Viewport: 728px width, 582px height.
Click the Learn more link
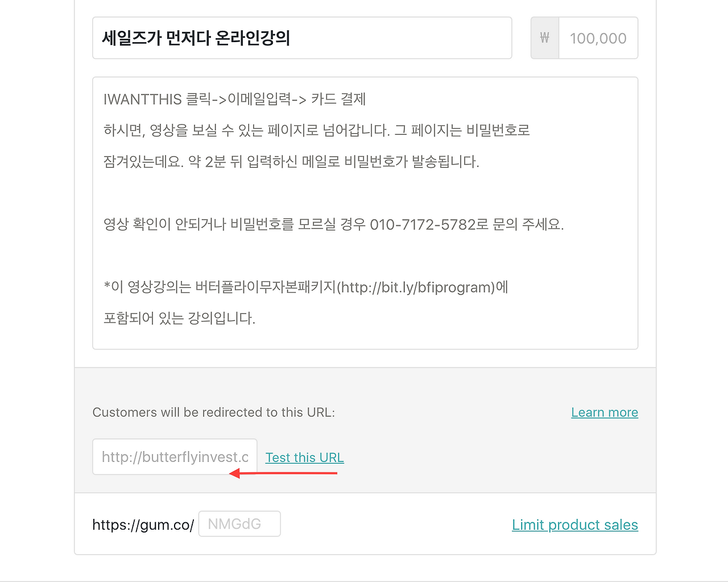pos(604,412)
